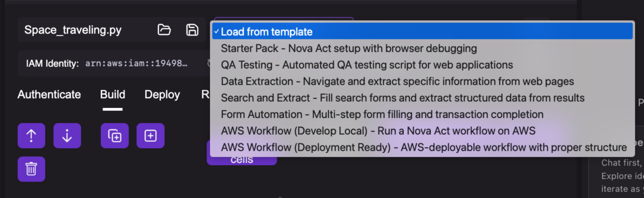Select the QA Testing template option
The image size is (644, 198).
click(x=367, y=65)
